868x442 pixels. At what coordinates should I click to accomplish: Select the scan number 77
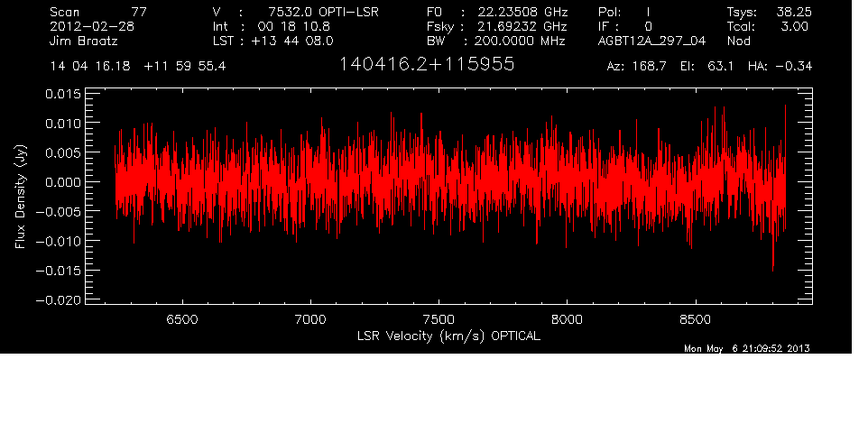139,12
